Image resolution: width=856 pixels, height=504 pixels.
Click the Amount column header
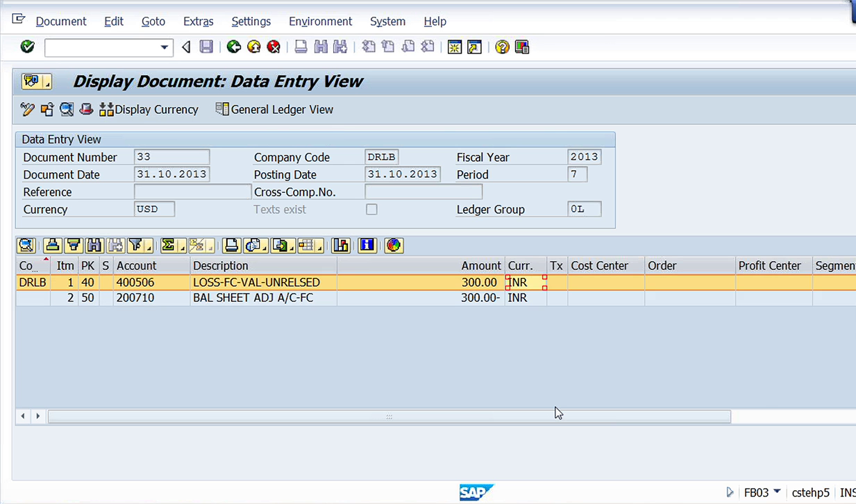tap(421, 265)
